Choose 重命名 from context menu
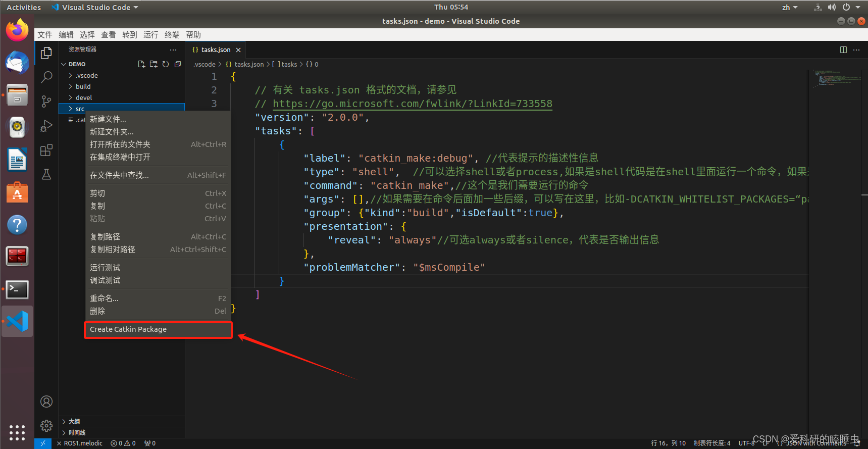The width and height of the screenshot is (868, 449). (158, 298)
